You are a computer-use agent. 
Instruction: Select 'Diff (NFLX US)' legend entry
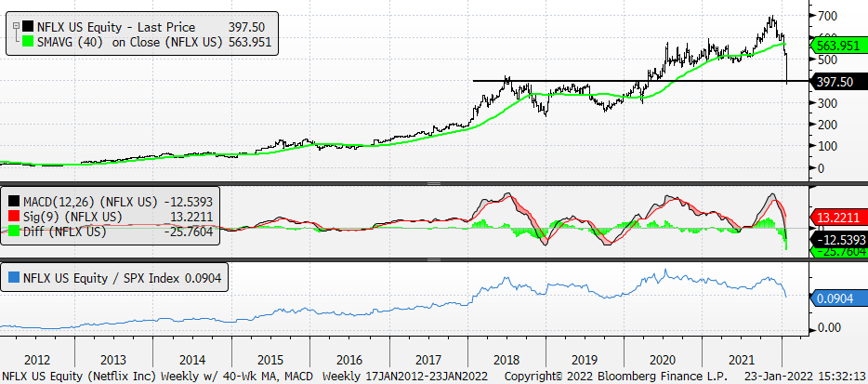(64, 232)
